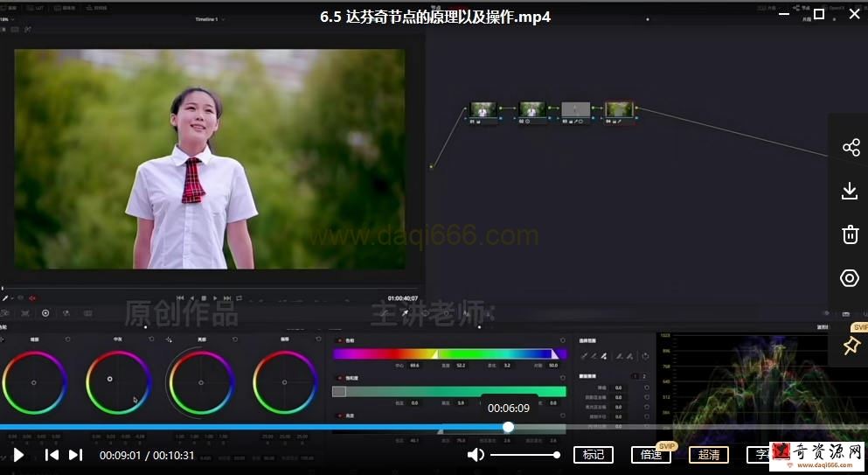Click the green saturation qualifier bar

(x=449, y=391)
